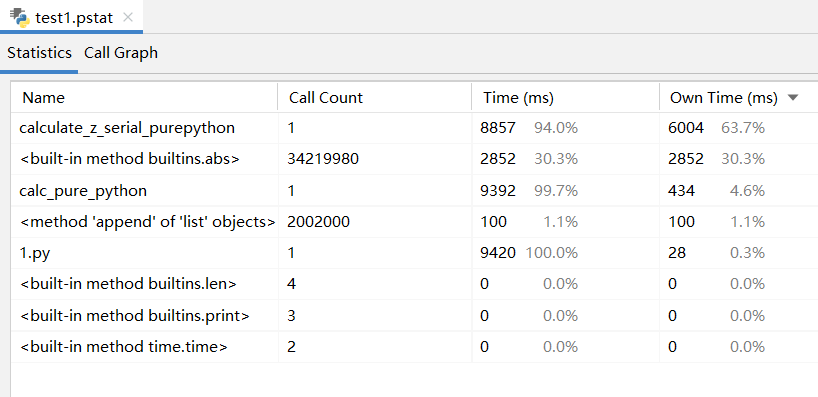Click the 2852 own time cell for builtins.abs
This screenshot has height=397, width=818.
tap(738, 159)
